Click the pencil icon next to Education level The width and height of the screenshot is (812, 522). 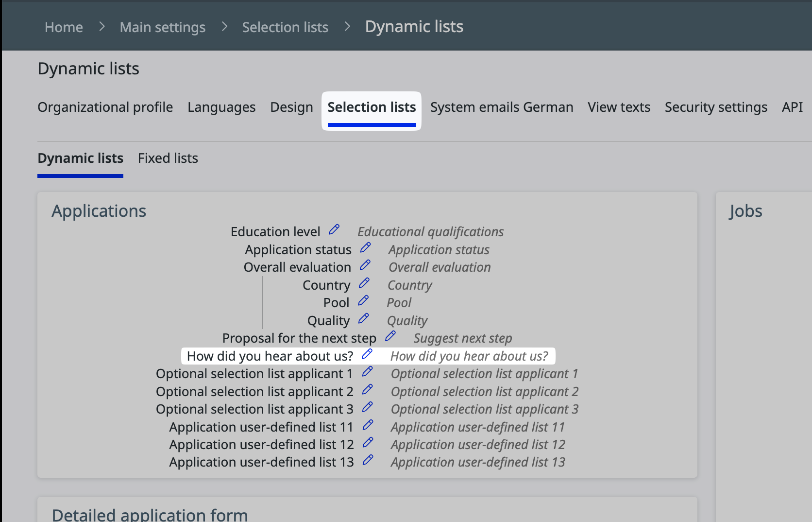tap(334, 229)
